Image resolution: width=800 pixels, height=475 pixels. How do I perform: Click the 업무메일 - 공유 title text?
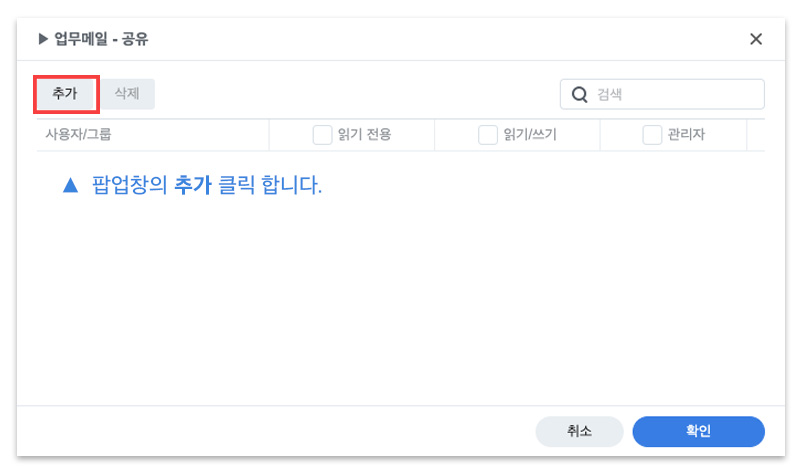point(102,39)
